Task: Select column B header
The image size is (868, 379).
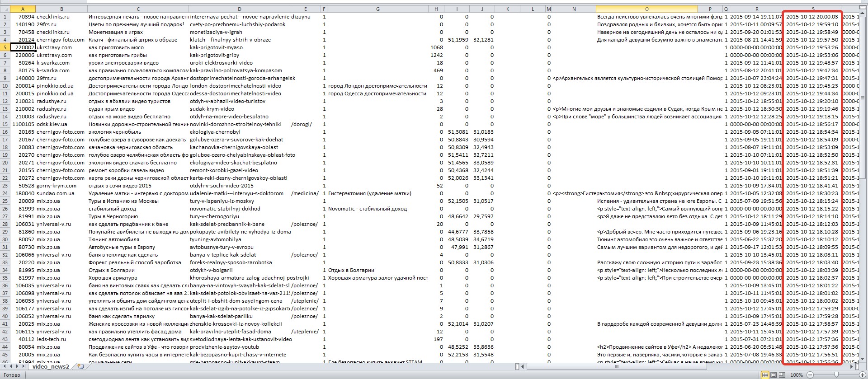Action: pos(61,9)
